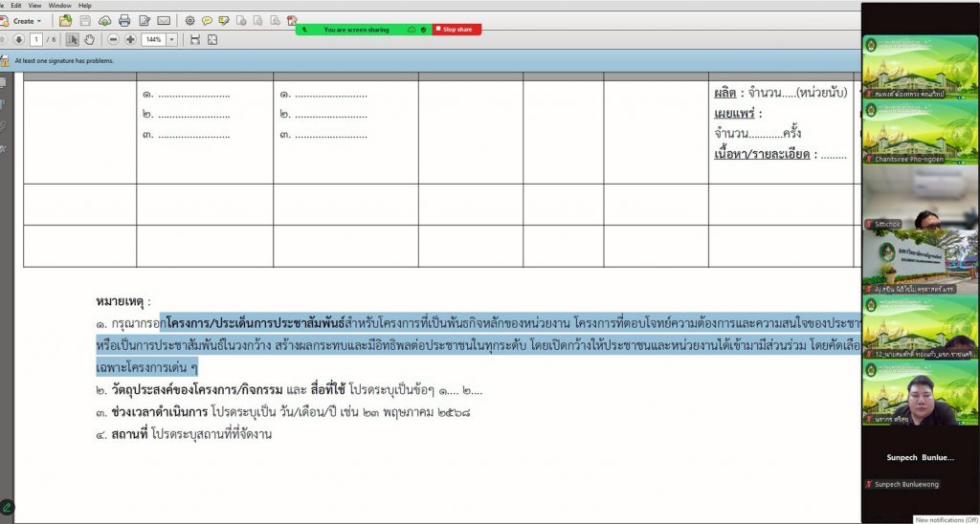This screenshot has height=524, width=980.
Task: Add a sticky note comment
Action: click(x=207, y=20)
